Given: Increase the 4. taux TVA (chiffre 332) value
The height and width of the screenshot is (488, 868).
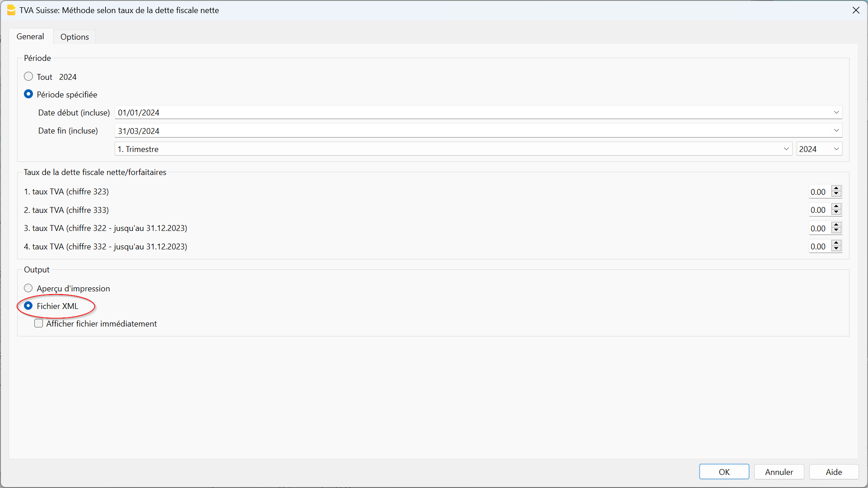Looking at the screenshot, I should pos(836,243).
